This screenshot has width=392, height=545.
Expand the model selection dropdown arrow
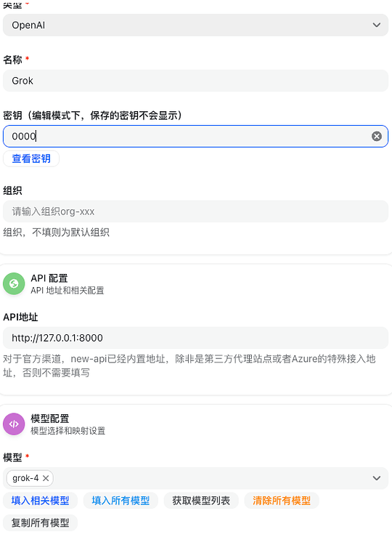(x=376, y=478)
